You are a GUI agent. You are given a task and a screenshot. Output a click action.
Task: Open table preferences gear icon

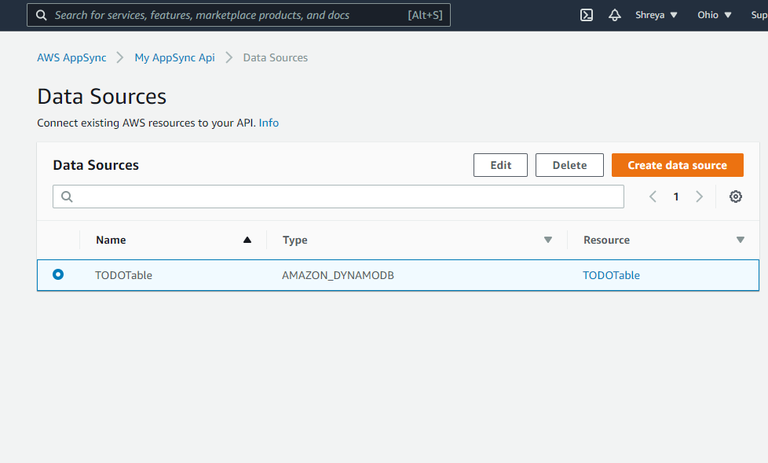[x=736, y=197]
